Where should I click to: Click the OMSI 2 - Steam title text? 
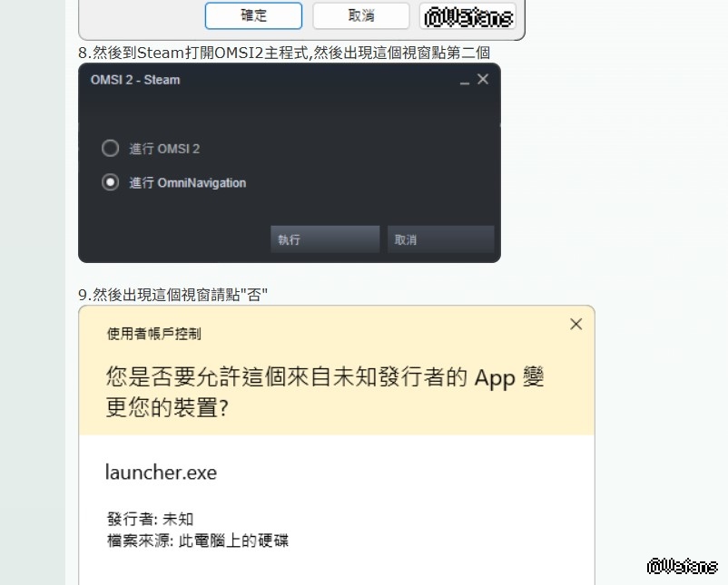[135, 80]
